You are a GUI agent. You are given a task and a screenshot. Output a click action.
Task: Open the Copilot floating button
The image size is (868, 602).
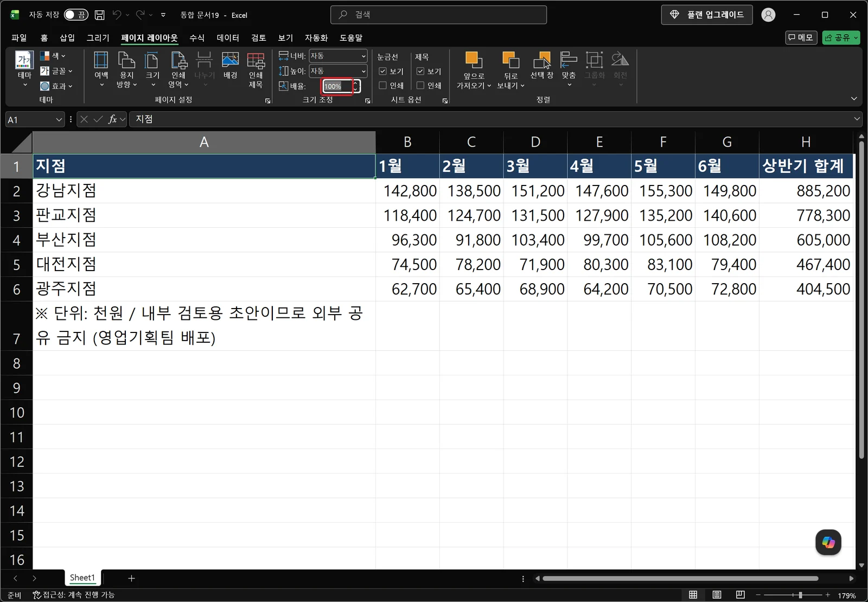[828, 542]
